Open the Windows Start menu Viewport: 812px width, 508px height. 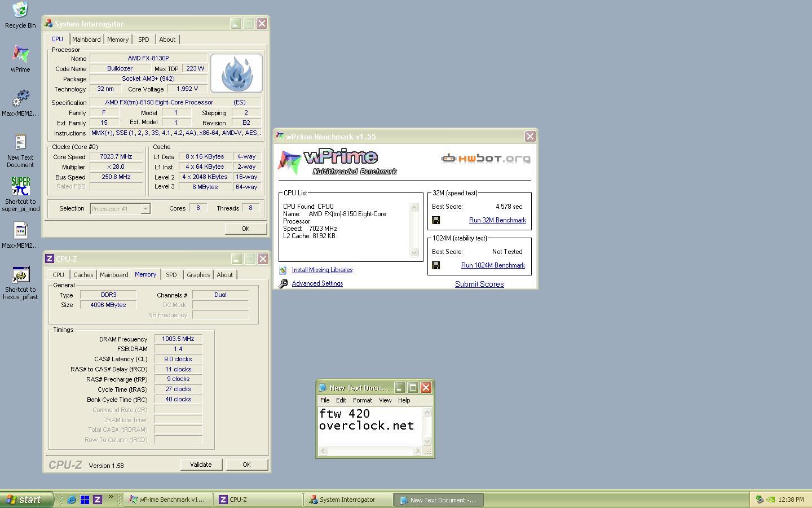[x=27, y=500]
